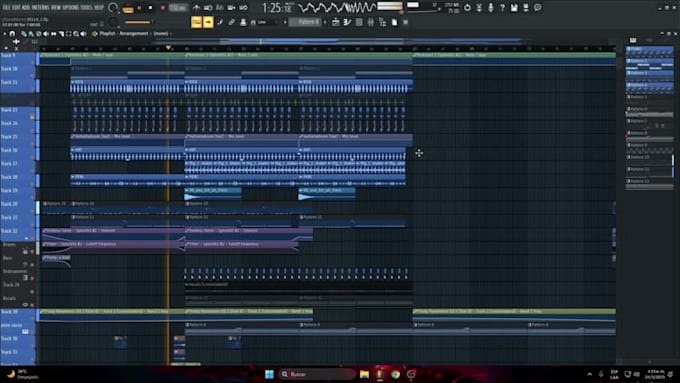Click the view playlist shortcut icon
680x383 pixels.
[336, 22]
